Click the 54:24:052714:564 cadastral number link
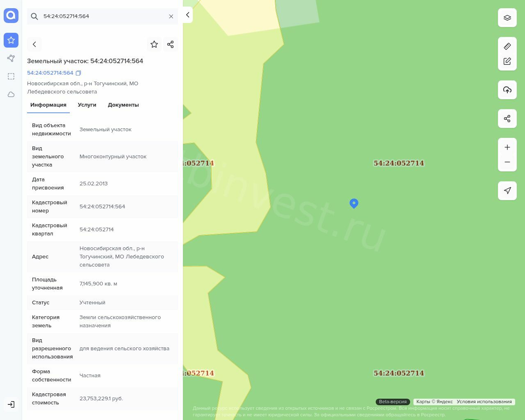The width and height of the screenshot is (525, 420). coord(50,73)
